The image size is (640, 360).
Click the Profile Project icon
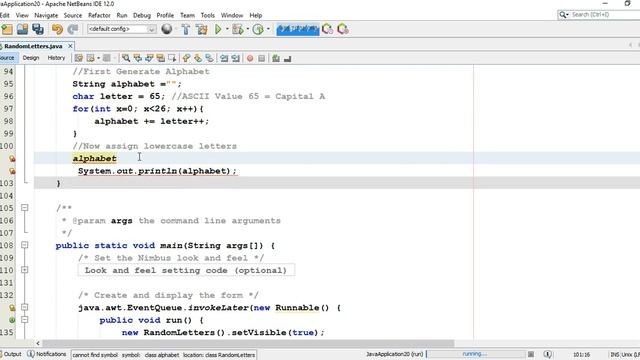coord(258,29)
